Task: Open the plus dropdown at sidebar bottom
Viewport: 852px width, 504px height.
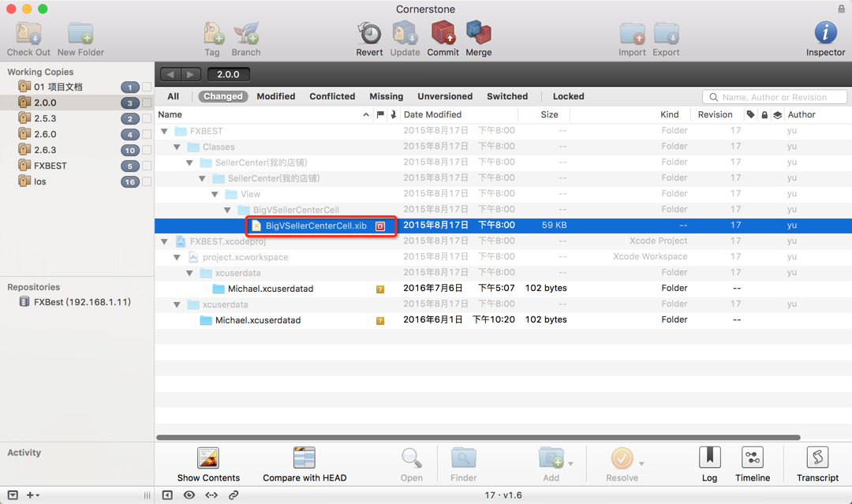Action: click(x=33, y=495)
